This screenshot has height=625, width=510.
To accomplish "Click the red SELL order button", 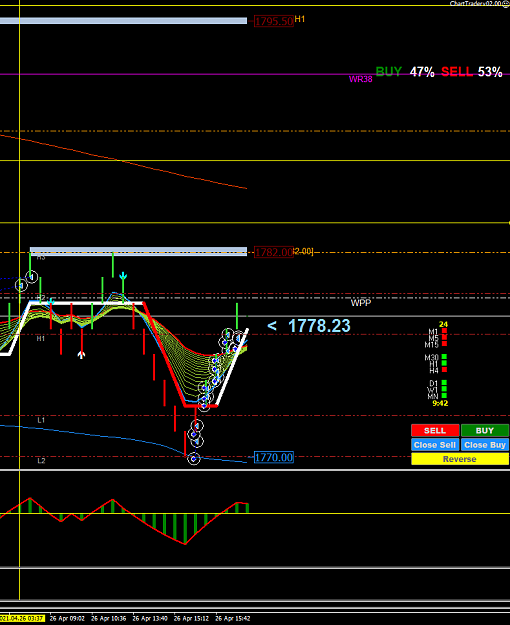I will [435, 430].
